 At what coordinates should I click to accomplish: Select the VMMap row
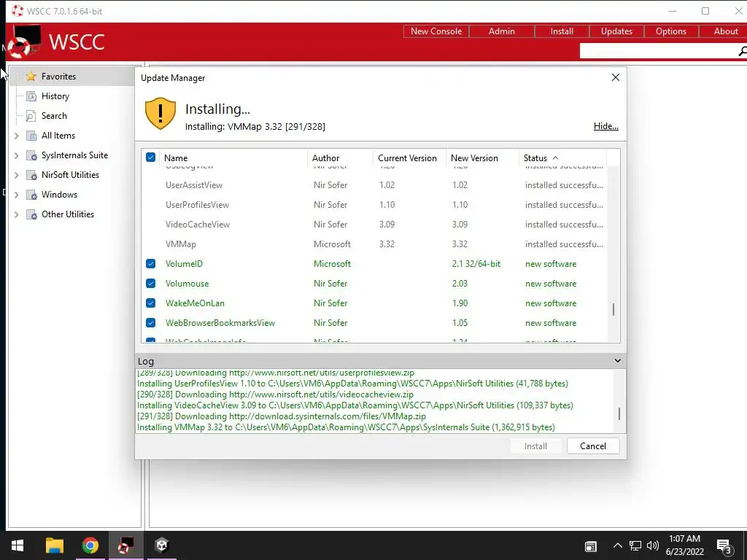point(374,244)
